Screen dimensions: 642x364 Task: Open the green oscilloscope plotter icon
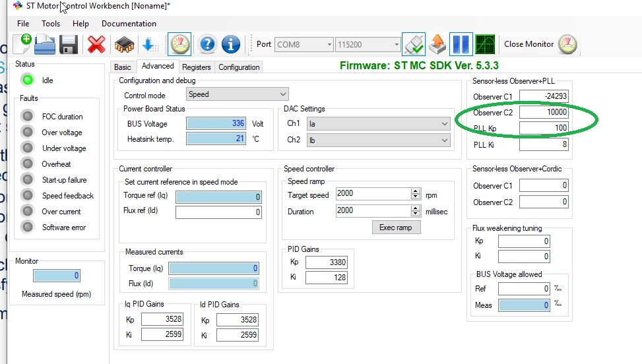485,44
